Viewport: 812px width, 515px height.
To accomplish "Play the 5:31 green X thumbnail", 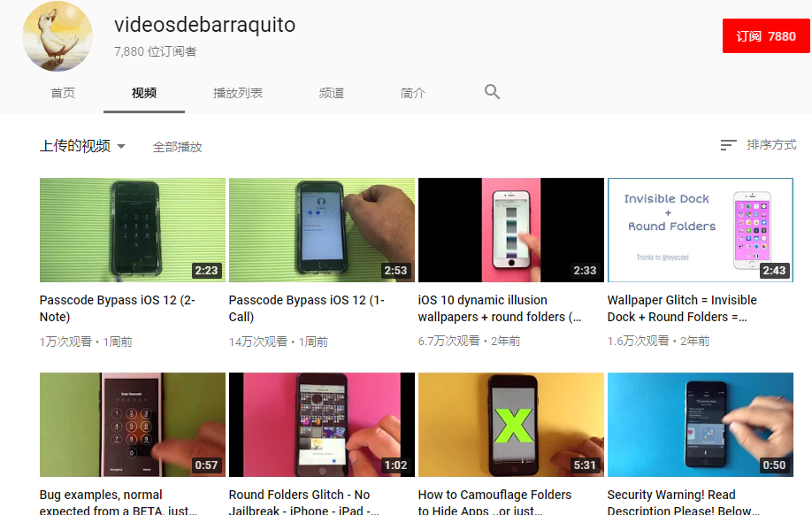I will point(511,425).
